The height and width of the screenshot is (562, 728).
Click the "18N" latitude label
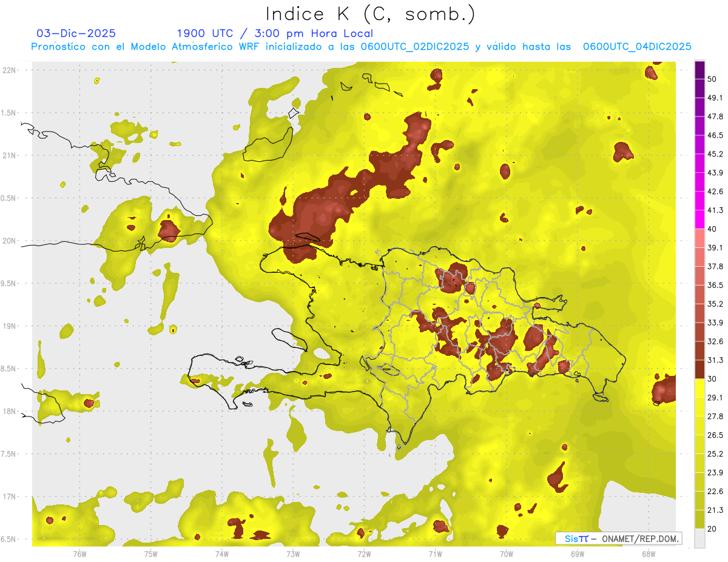[10, 412]
